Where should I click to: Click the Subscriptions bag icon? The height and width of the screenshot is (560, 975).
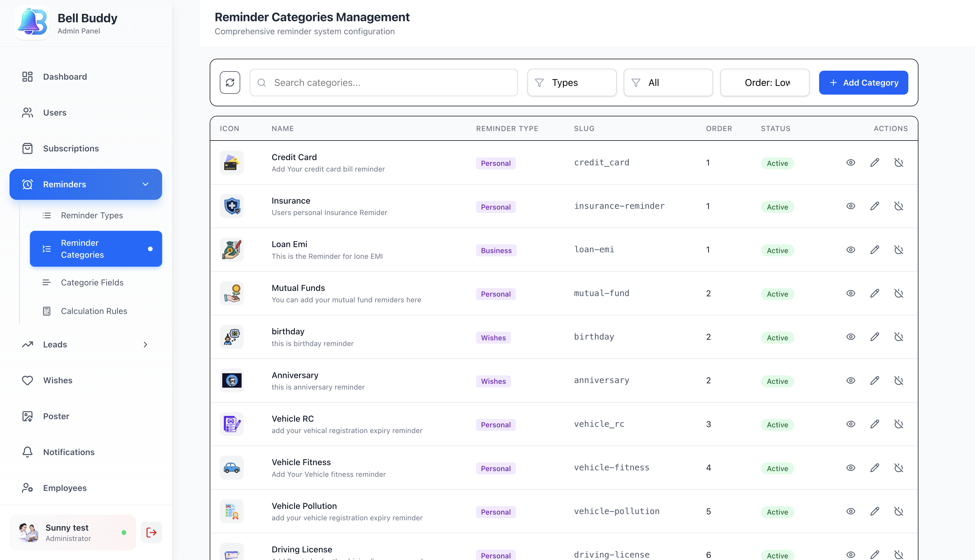(27, 148)
